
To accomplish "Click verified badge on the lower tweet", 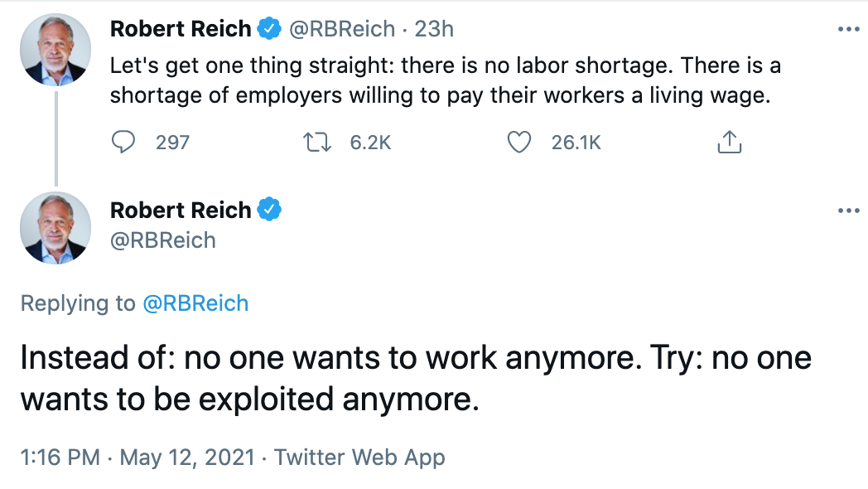I will coord(268,210).
